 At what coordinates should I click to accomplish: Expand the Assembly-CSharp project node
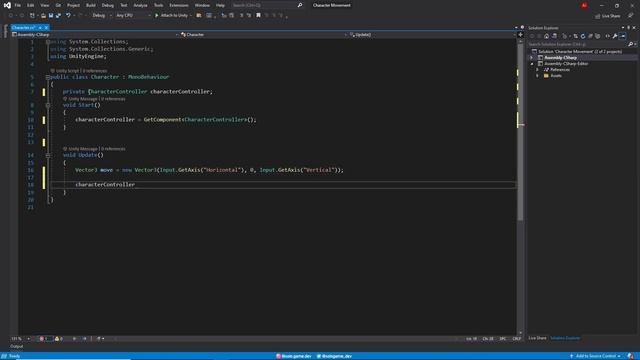click(531, 58)
